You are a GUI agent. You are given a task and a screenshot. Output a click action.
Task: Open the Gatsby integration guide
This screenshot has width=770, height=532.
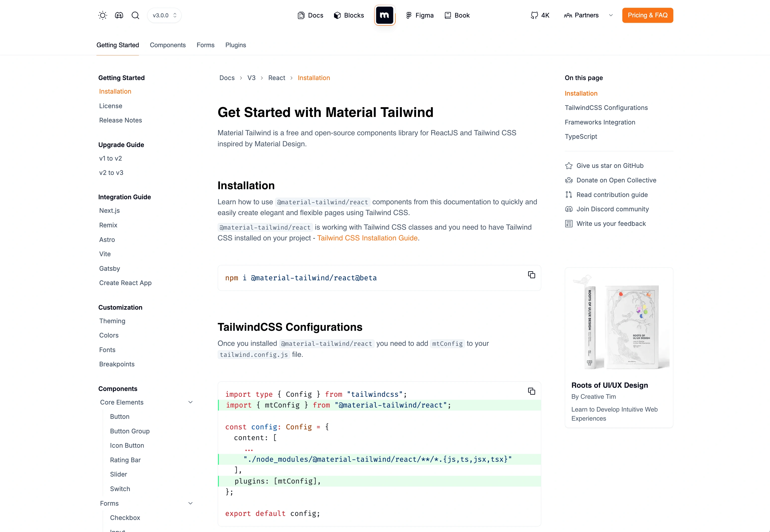coord(109,268)
